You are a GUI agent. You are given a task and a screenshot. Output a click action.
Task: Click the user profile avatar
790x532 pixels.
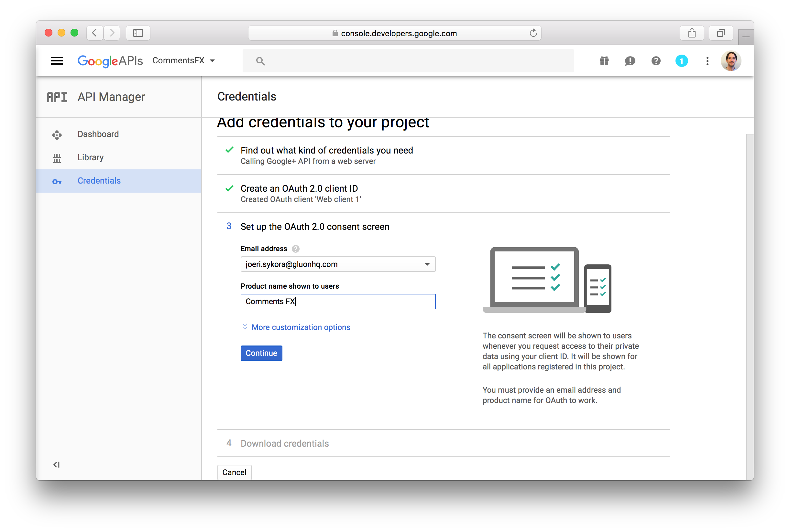(730, 61)
